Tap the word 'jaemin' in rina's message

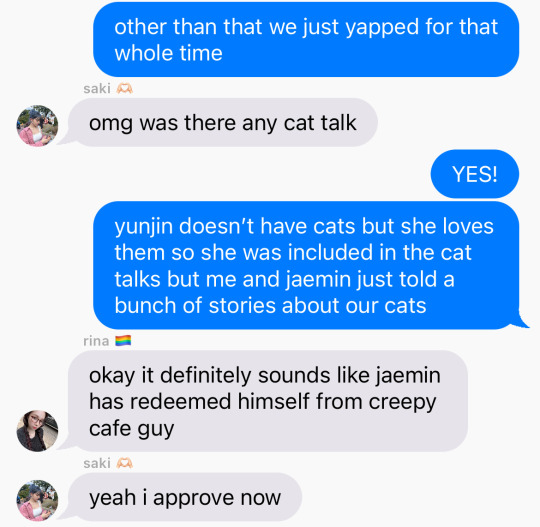(x=408, y=375)
